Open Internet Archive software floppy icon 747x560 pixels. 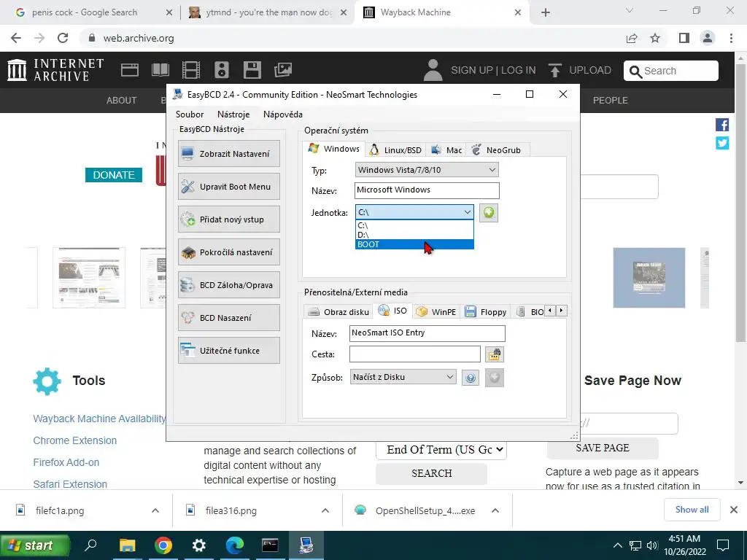point(252,70)
